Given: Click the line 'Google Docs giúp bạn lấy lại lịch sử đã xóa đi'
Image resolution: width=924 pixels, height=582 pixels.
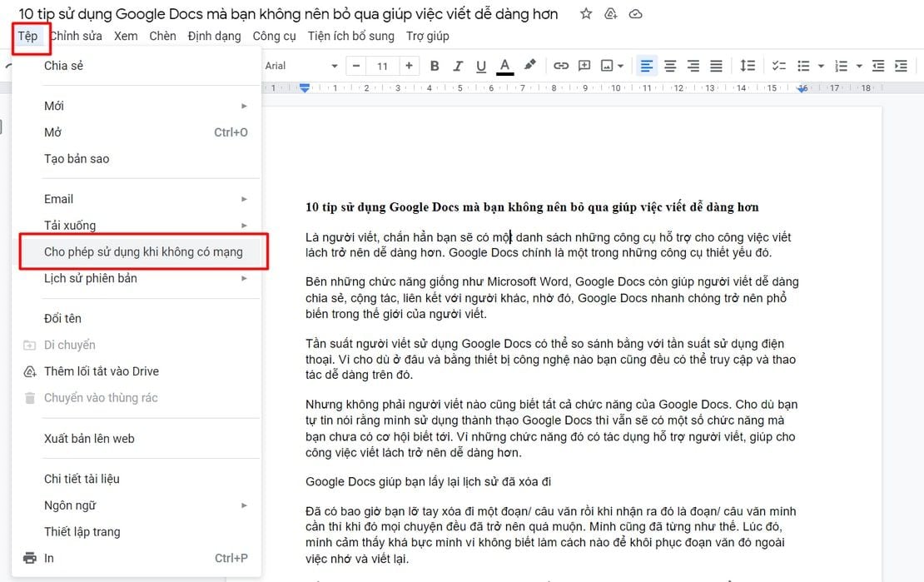Looking at the screenshot, I should 429,482.
